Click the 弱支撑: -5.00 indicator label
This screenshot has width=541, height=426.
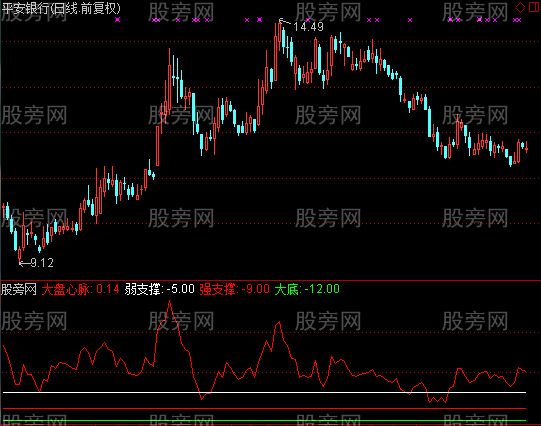[160, 289]
